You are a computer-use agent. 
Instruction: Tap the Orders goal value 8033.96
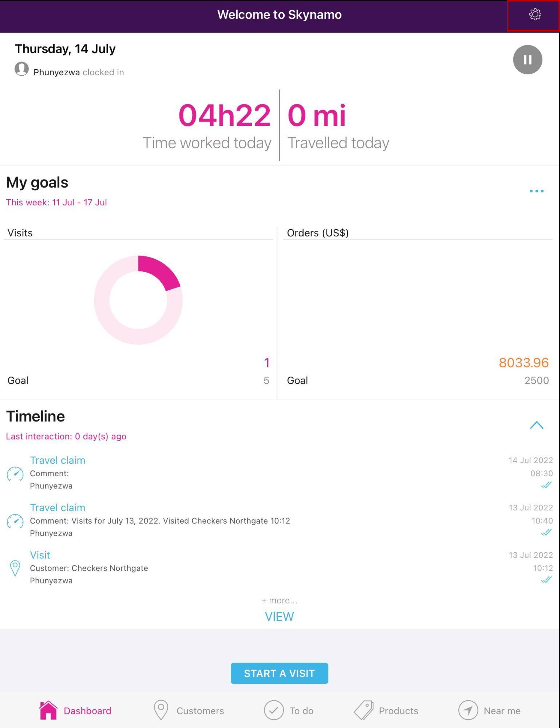click(523, 363)
